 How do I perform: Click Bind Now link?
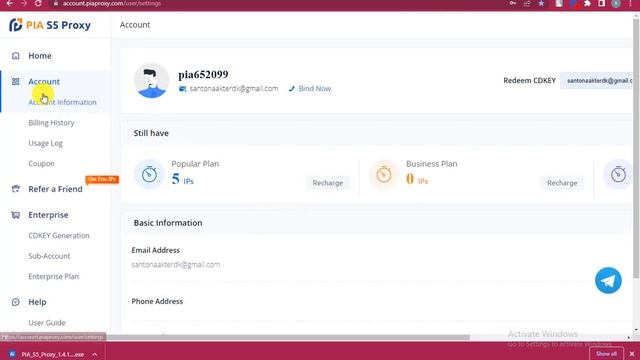tap(315, 89)
